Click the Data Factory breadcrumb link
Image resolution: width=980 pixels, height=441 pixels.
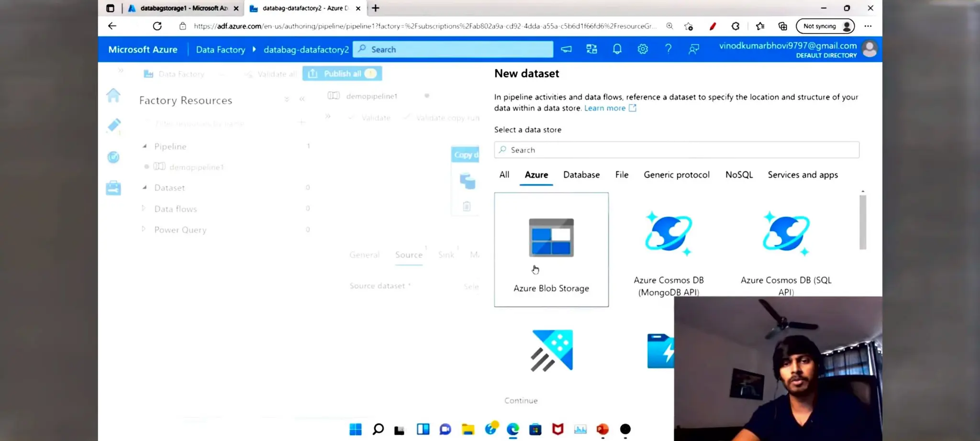coord(221,49)
